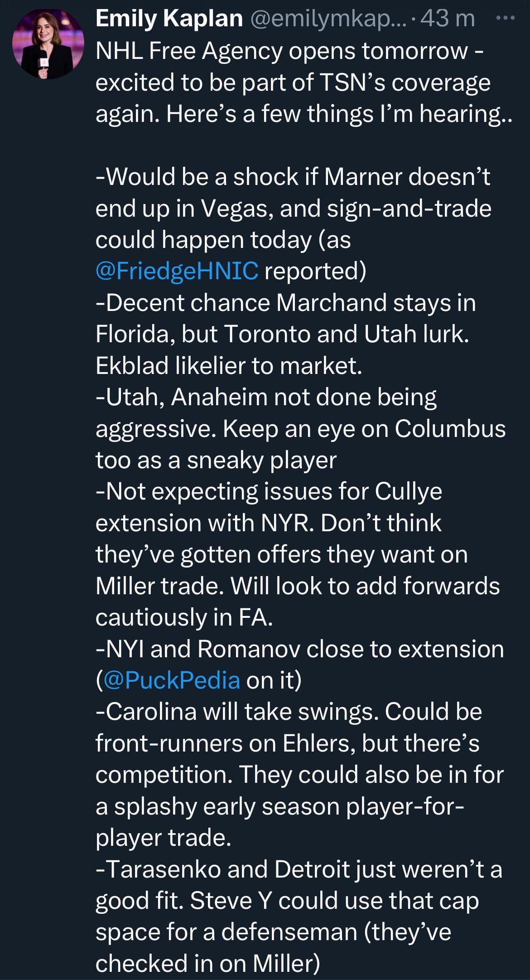Click the 43 m tweet timestamp
This screenshot has width=530, height=980.
[x=448, y=19]
